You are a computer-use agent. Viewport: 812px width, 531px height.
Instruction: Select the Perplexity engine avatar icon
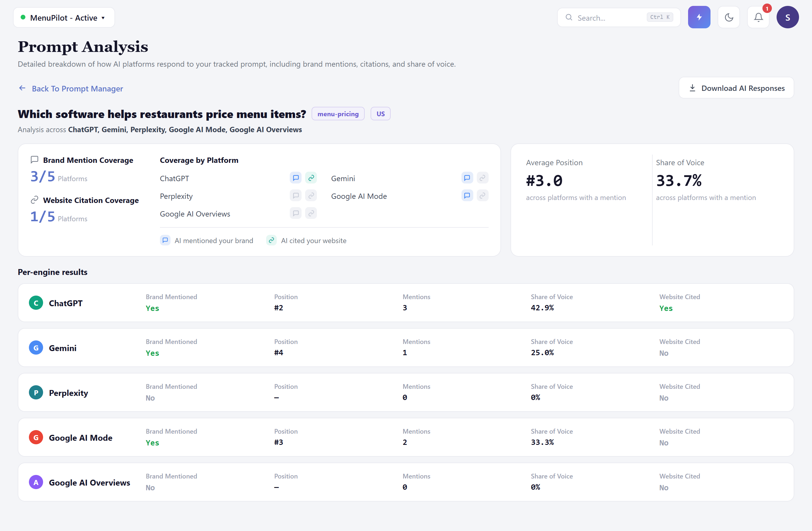click(x=36, y=393)
